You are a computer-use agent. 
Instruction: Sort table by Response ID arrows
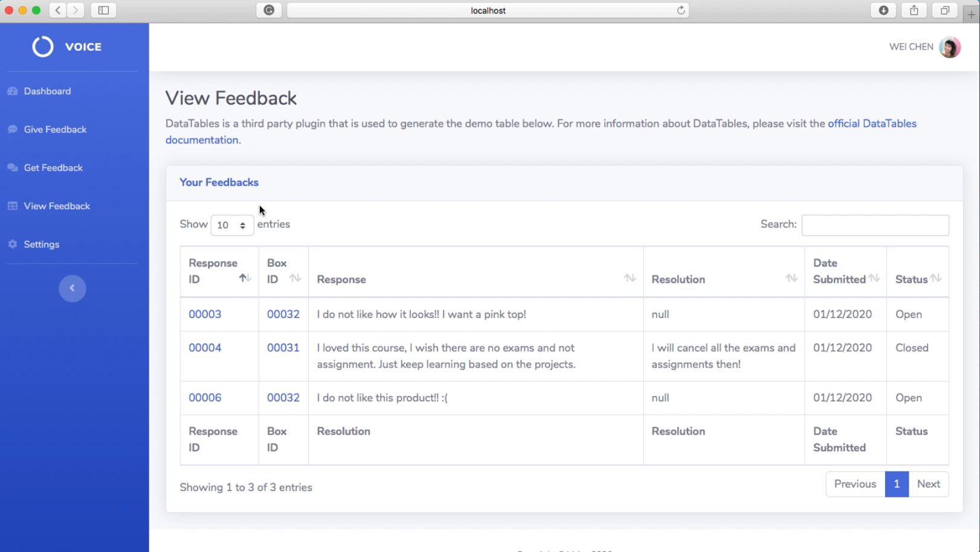[245, 278]
